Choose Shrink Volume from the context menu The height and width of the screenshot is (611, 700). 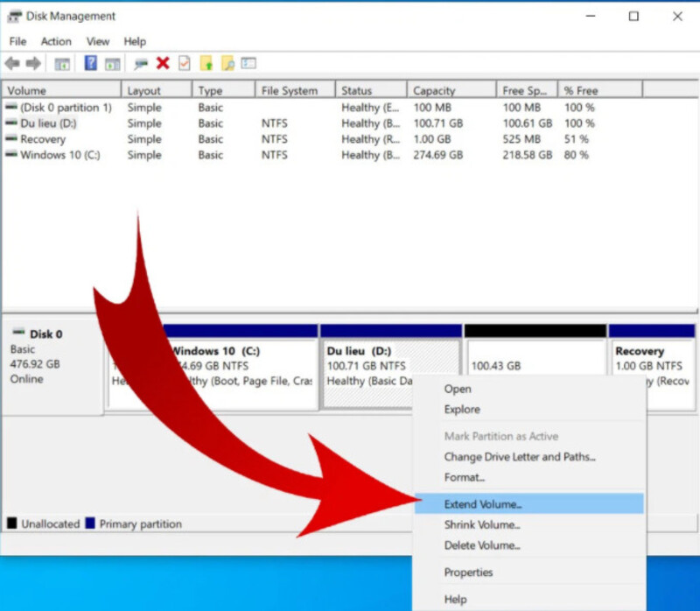(x=529, y=524)
